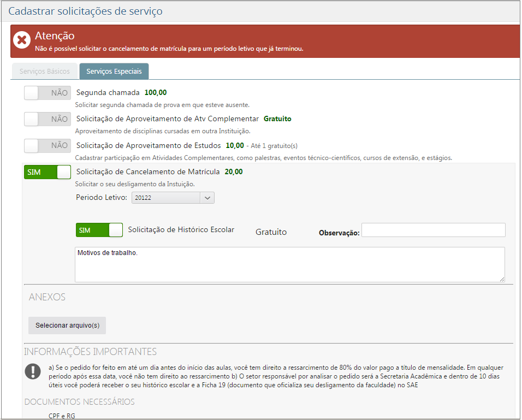Click the INFORMAÇÕES IMPORTANTES heading

(90, 352)
